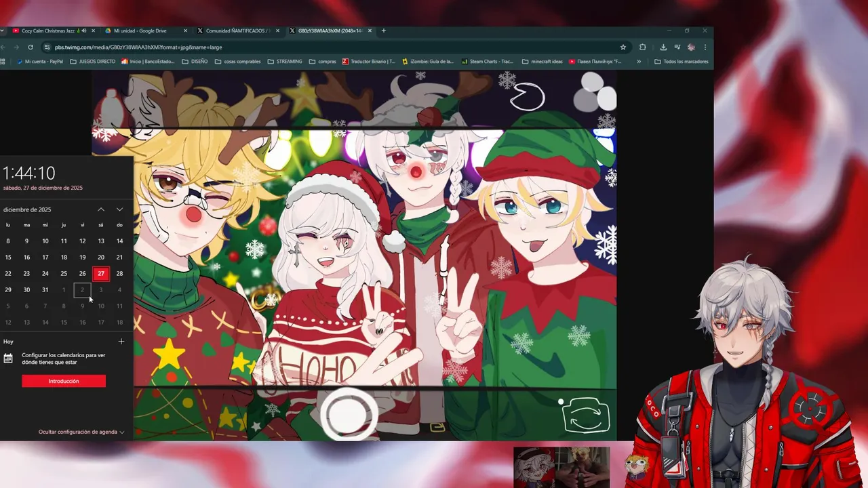Click the white-haired Santa hat character thumbnail at bottom
This screenshot has width=868, height=488.
pos(534,467)
